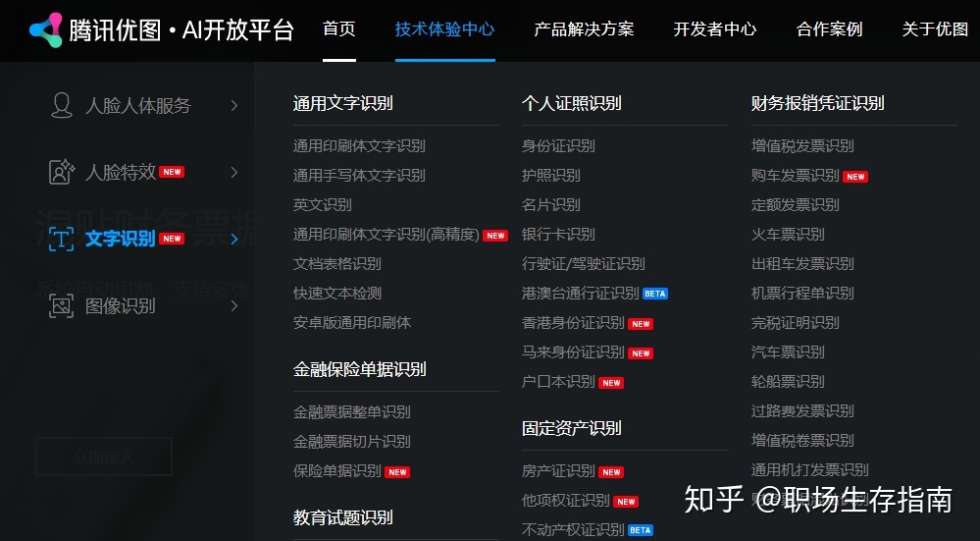
Task: Expand the 图像识别 chevron arrow
Action: point(234,305)
